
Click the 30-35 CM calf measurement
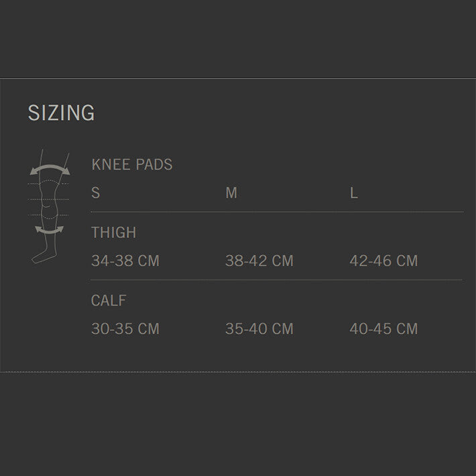pyautogui.click(x=125, y=329)
